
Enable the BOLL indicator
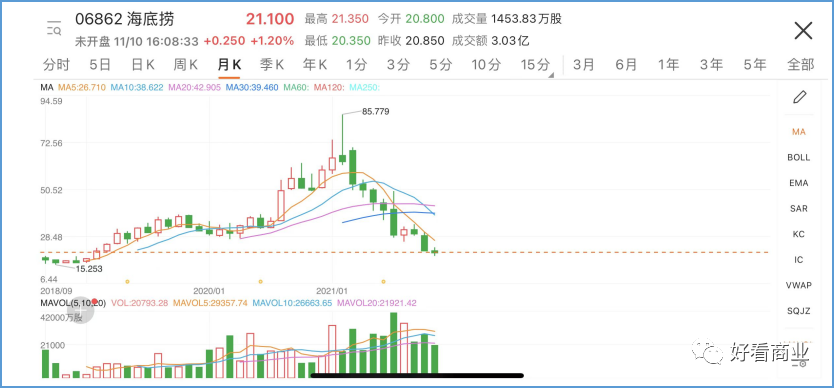point(798,157)
